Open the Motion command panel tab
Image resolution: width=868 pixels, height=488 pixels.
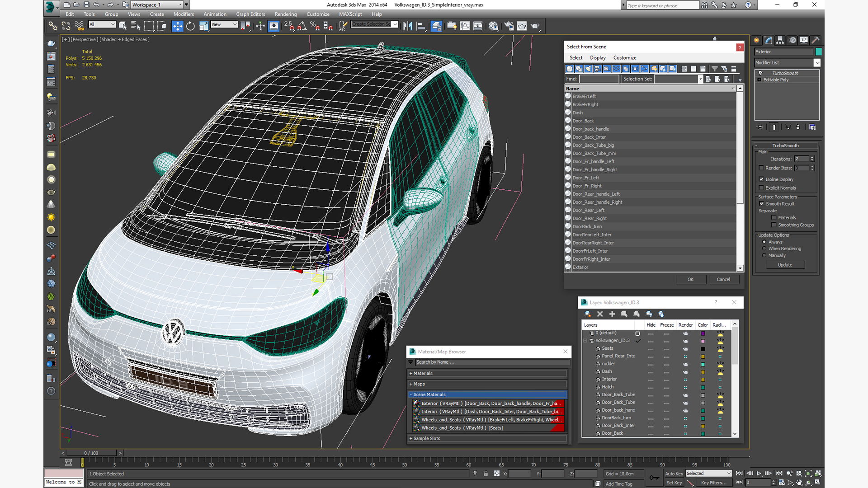click(793, 40)
